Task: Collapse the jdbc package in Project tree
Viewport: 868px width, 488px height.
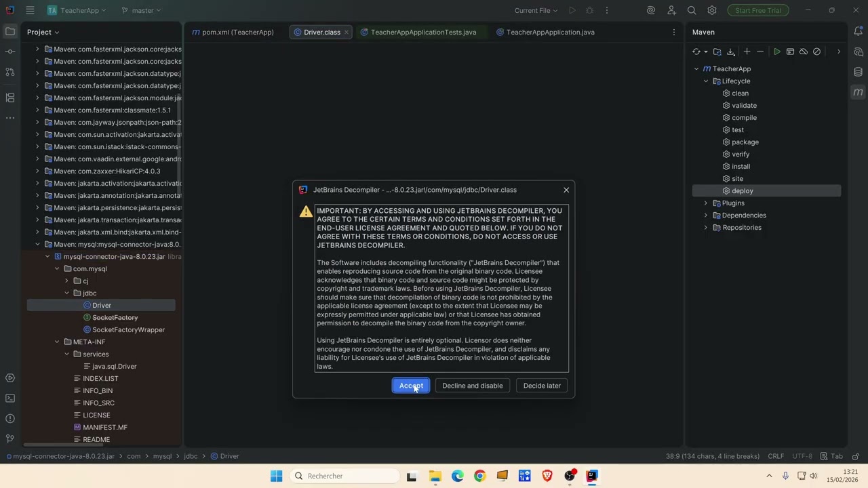Action: click(66, 293)
